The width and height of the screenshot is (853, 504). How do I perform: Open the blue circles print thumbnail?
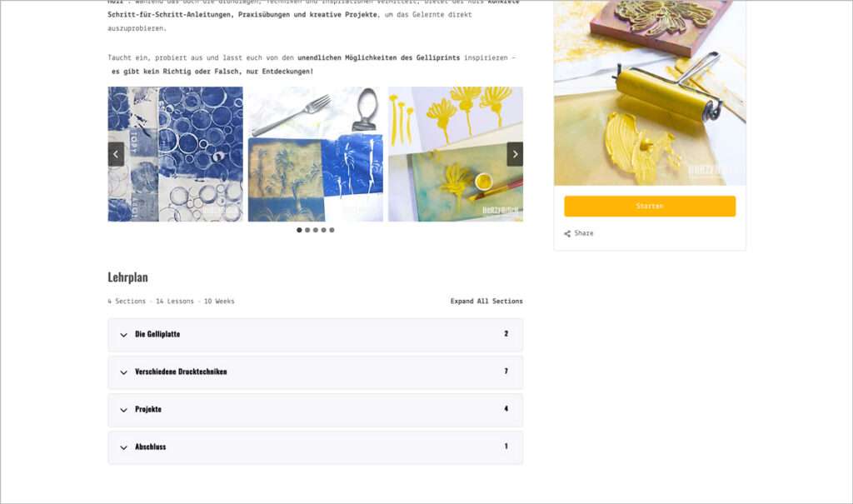(175, 154)
